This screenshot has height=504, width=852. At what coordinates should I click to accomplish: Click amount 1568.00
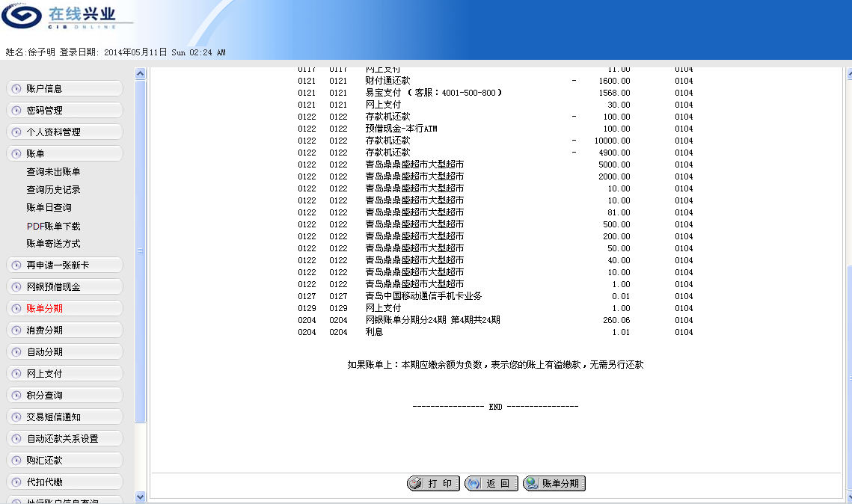pyautogui.click(x=614, y=93)
